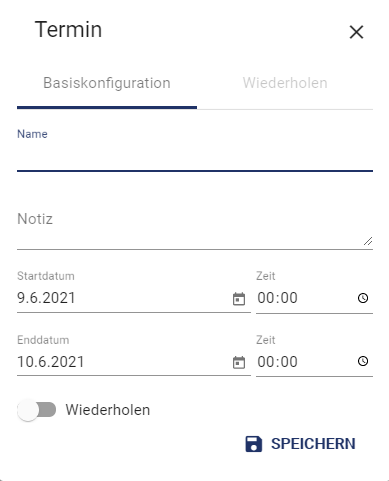Click into the Notiz text area
Viewport: 389px width, 481px height.
pyautogui.click(x=195, y=227)
